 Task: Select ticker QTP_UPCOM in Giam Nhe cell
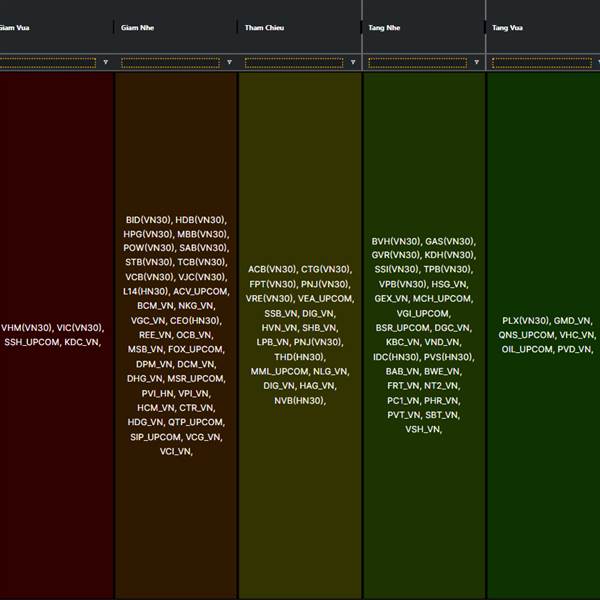coord(196,422)
